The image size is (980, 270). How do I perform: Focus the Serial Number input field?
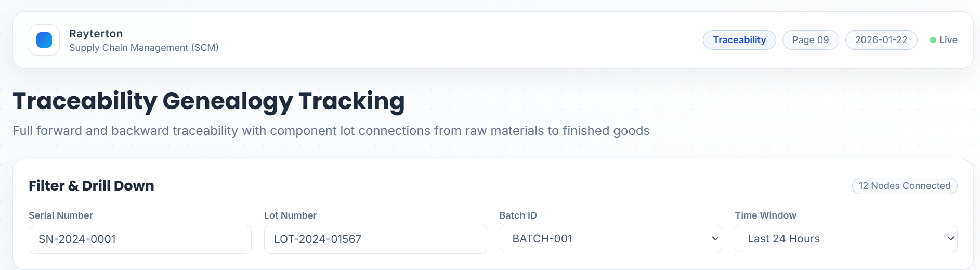[140, 239]
